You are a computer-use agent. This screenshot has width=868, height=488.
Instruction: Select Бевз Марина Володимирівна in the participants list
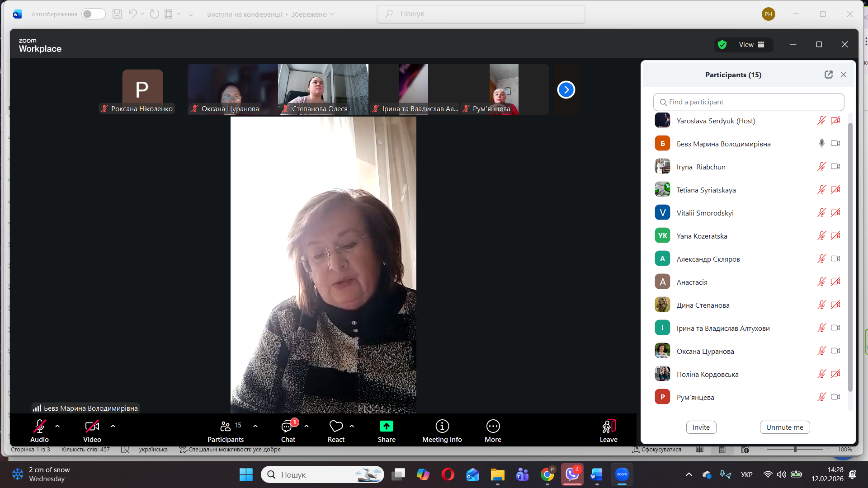pyautogui.click(x=723, y=144)
